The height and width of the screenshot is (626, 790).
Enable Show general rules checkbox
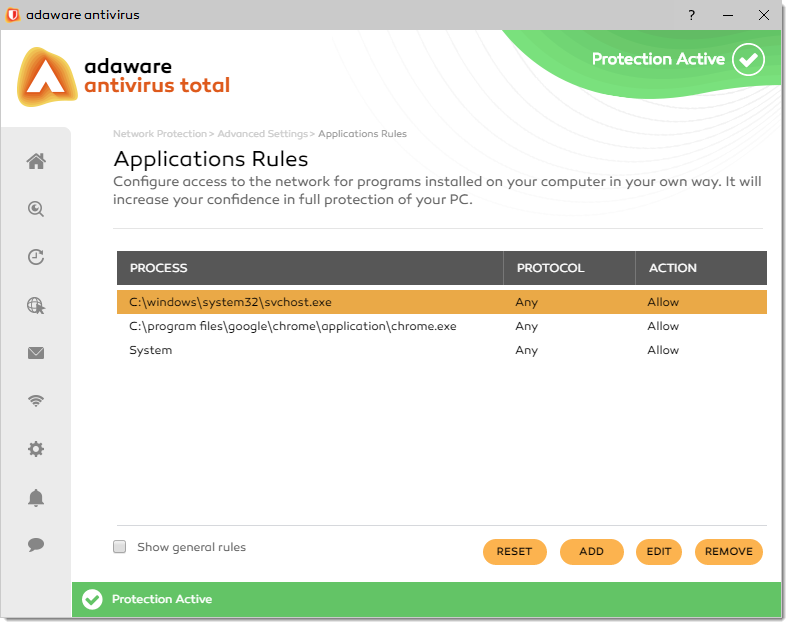click(119, 547)
